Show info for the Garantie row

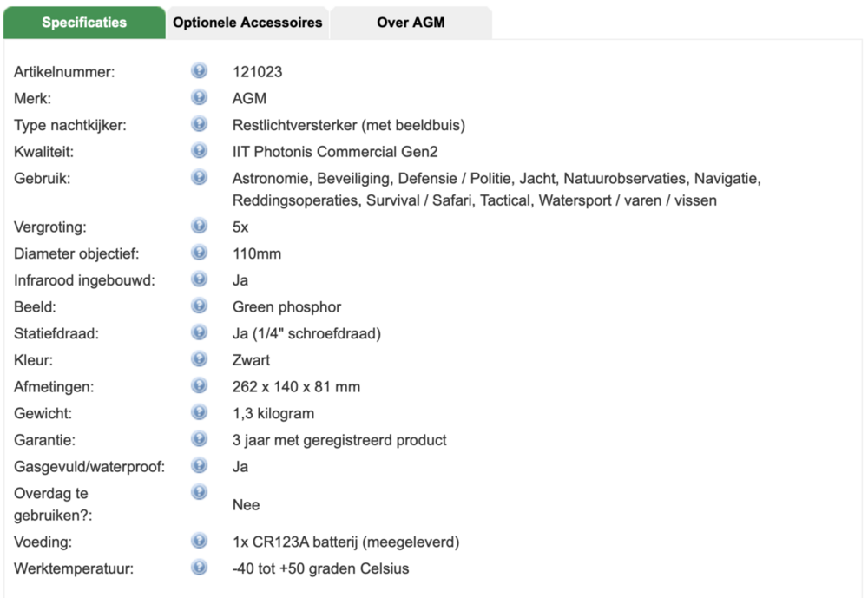click(200, 439)
